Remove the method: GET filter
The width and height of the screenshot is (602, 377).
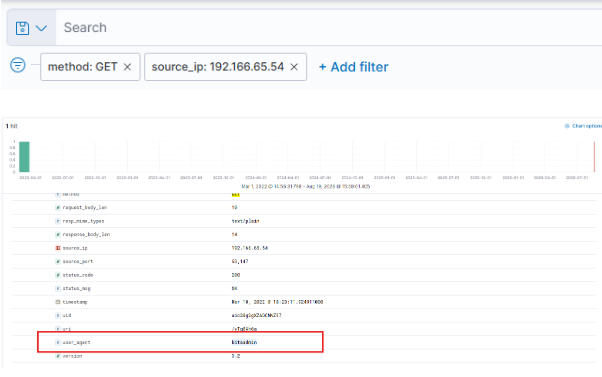(127, 67)
